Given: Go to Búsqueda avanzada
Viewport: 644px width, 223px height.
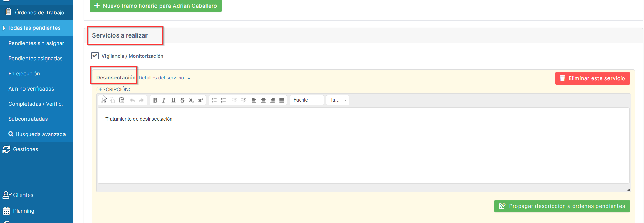Looking at the screenshot, I should pyautogui.click(x=40, y=134).
